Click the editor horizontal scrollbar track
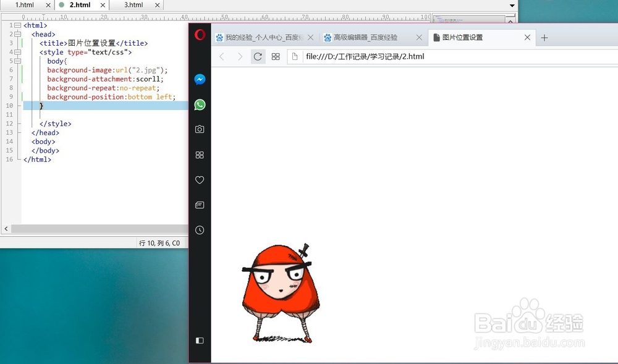The image size is (618, 364). coord(99,229)
